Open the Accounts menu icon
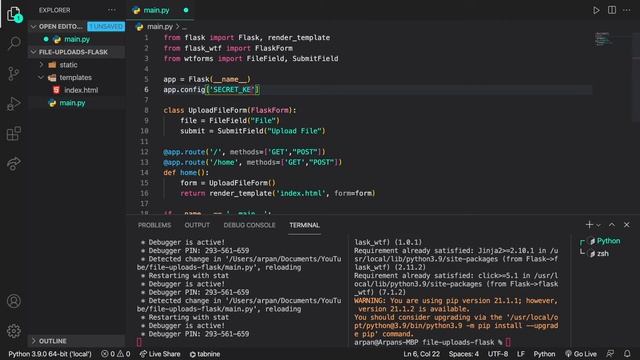Viewport: 640px width, 360px height. (14, 301)
